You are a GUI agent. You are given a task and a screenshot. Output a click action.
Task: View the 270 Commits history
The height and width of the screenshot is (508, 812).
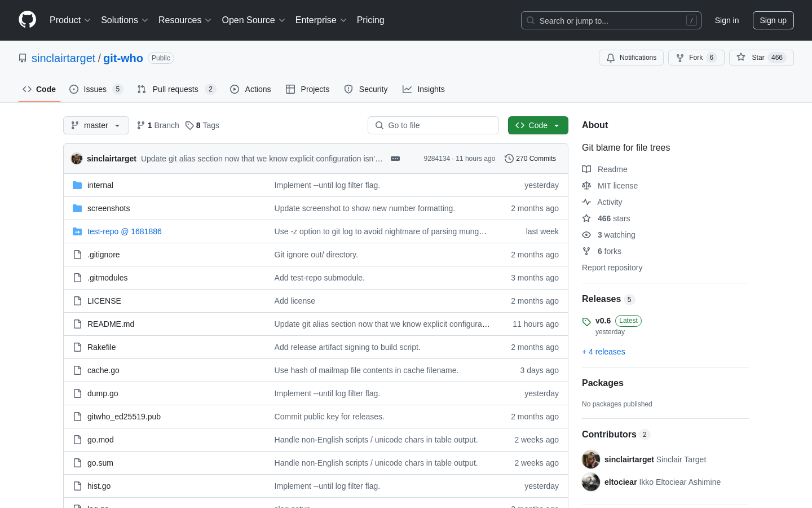point(530,159)
